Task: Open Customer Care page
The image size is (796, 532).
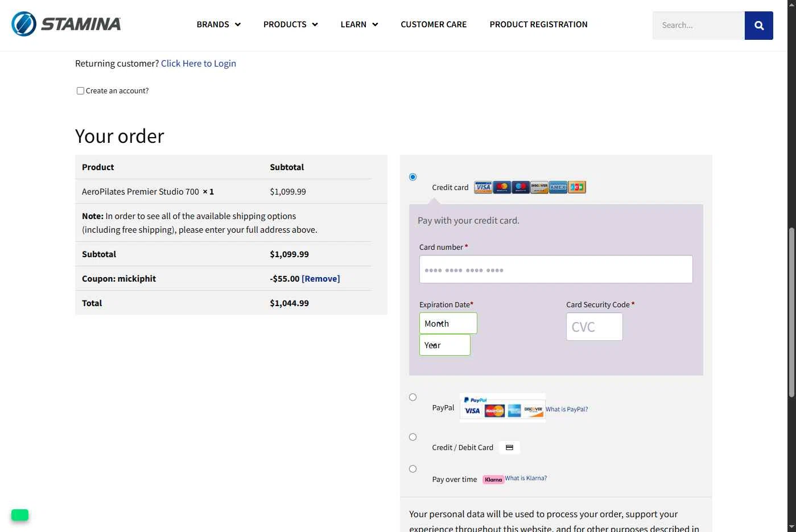Action: point(434,24)
